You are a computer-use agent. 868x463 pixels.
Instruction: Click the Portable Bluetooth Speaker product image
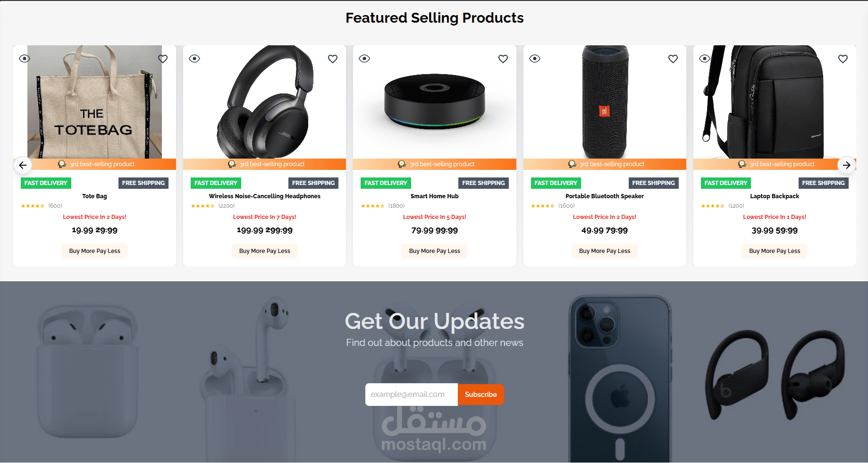tap(605, 102)
